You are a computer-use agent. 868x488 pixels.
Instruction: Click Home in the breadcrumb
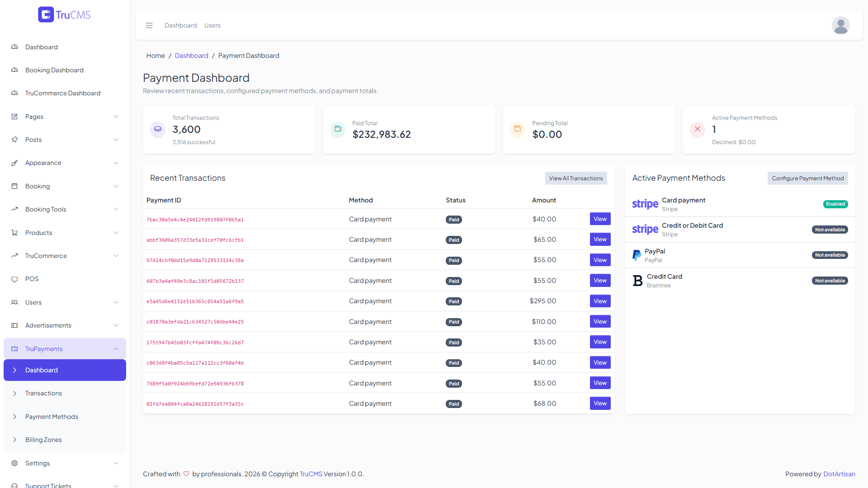[x=156, y=56]
